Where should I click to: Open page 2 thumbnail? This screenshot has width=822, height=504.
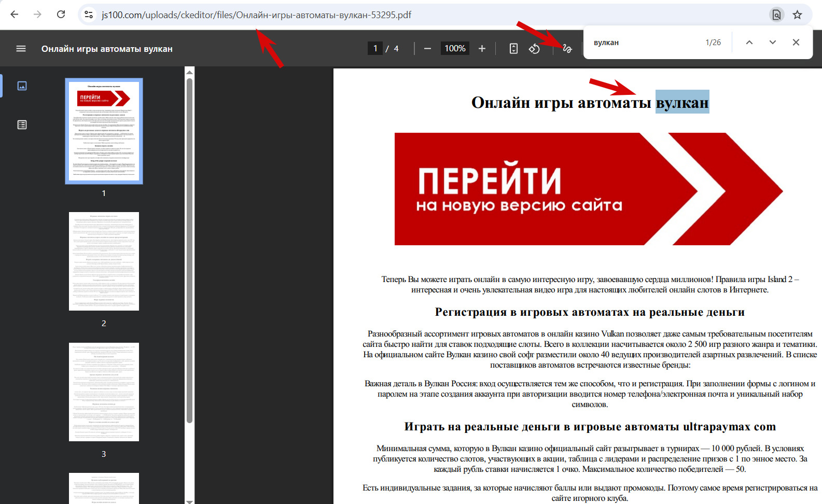coord(104,261)
